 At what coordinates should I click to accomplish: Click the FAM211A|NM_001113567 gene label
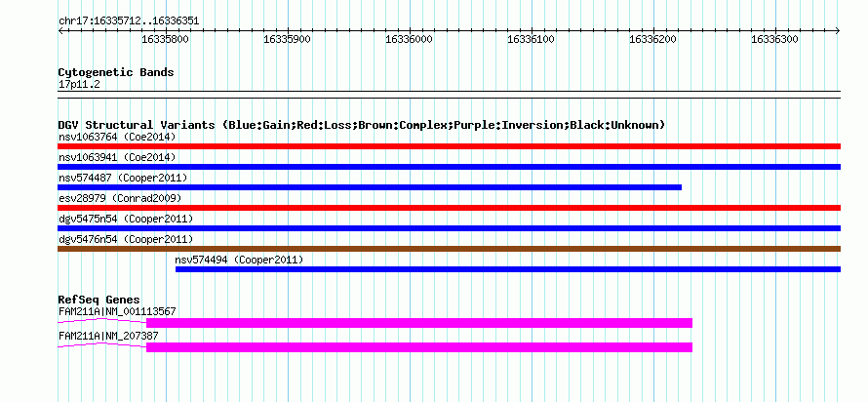(117, 311)
